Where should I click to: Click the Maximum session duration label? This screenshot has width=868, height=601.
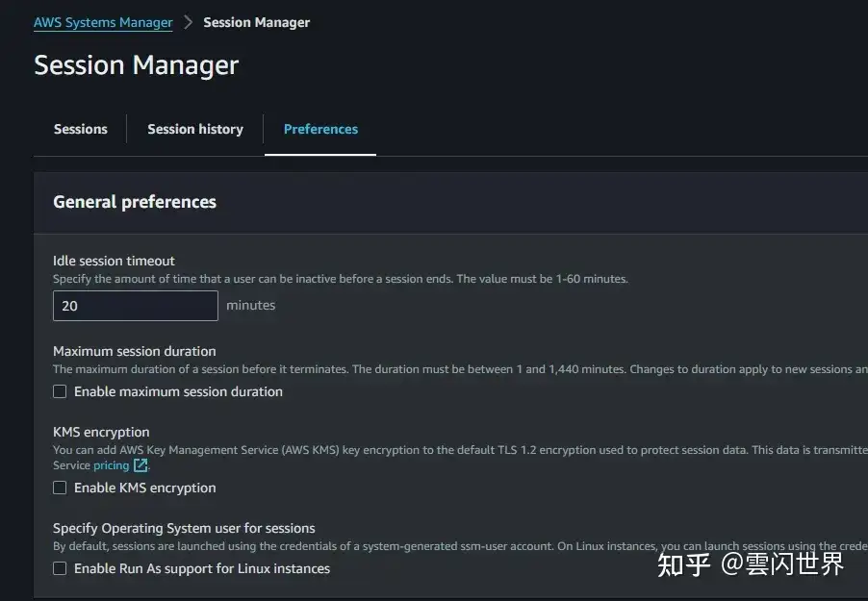click(135, 351)
